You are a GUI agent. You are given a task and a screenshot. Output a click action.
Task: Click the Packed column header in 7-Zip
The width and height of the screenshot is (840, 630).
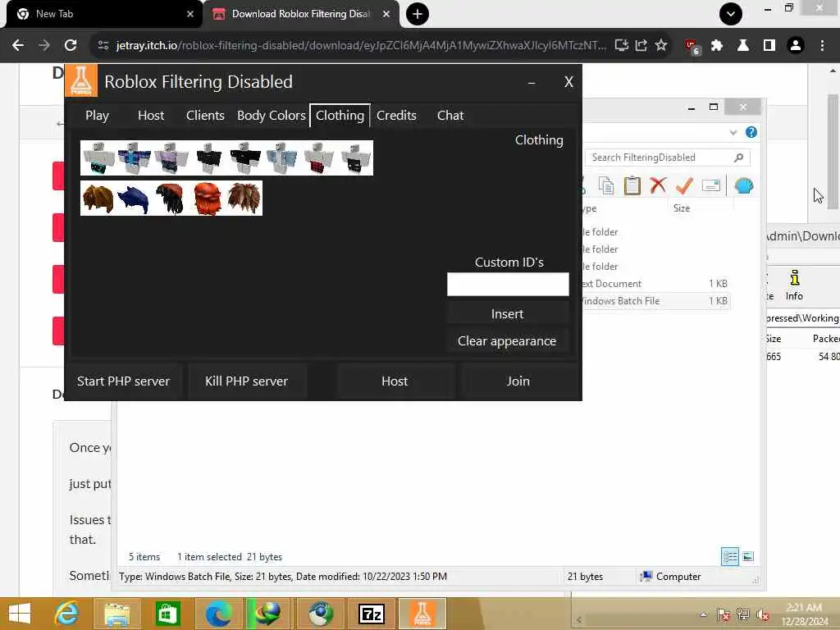[x=826, y=339]
